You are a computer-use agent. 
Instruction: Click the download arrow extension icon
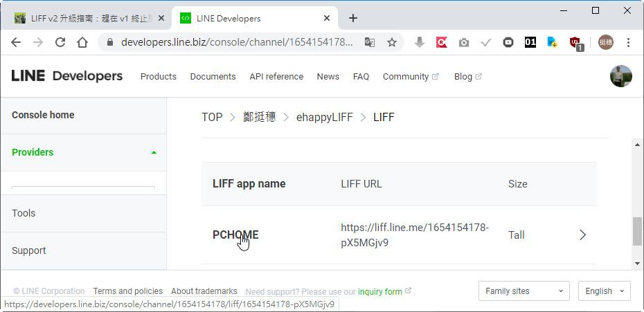420,42
